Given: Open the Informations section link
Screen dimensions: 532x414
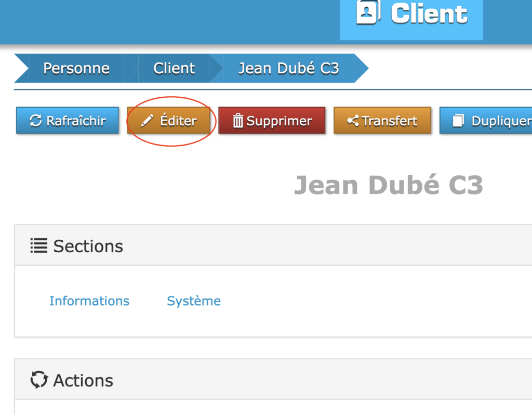Looking at the screenshot, I should point(89,301).
